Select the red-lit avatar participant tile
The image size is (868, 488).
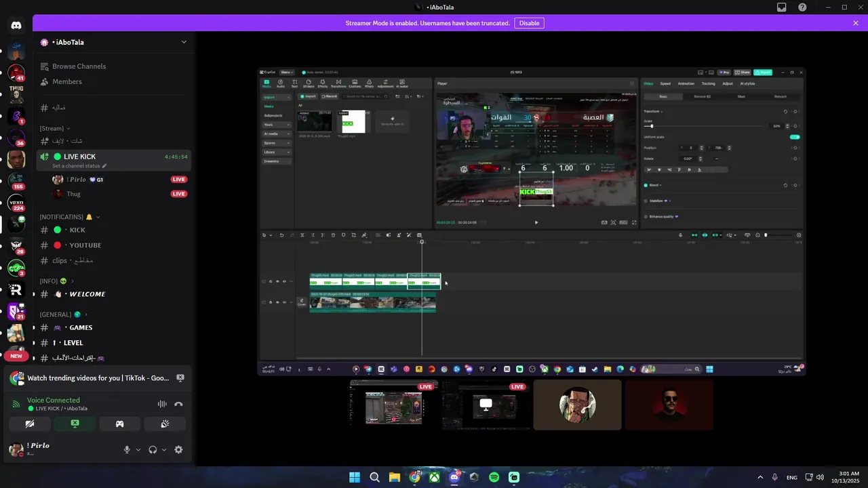click(x=669, y=405)
